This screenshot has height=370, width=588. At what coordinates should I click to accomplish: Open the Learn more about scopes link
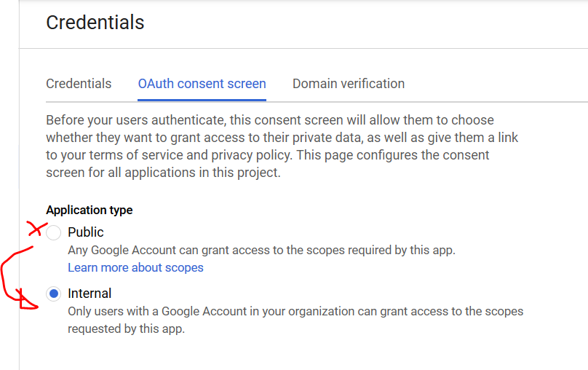pos(136,267)
